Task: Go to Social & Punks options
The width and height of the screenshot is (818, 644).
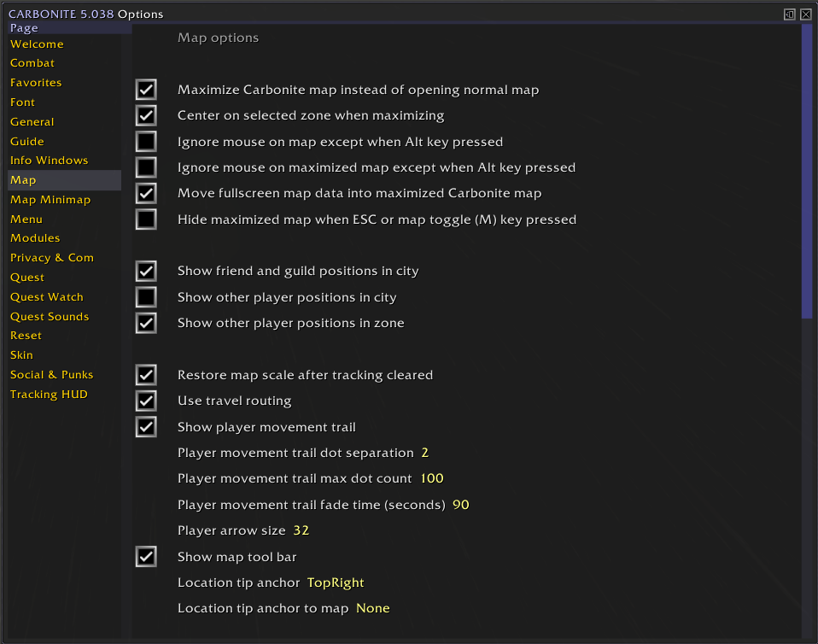Action: (51, 375)
